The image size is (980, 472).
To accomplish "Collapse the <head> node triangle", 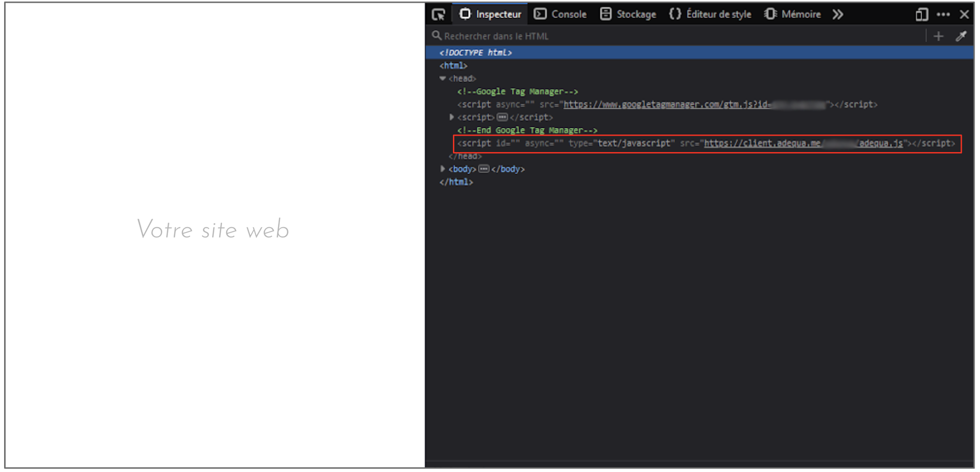I will [x=443, y=79].
